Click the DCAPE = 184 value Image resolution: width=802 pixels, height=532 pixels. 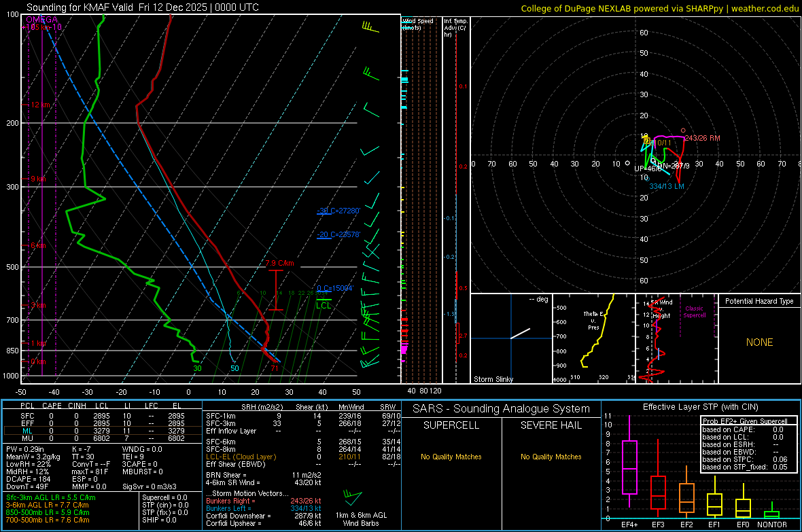[x=29, y=479]
